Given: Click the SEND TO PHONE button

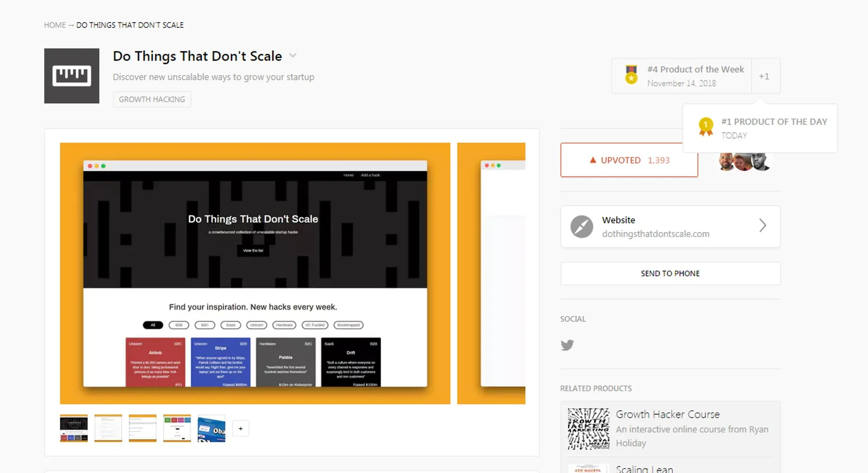Looking at the screenshot, I should click(670, 274).
